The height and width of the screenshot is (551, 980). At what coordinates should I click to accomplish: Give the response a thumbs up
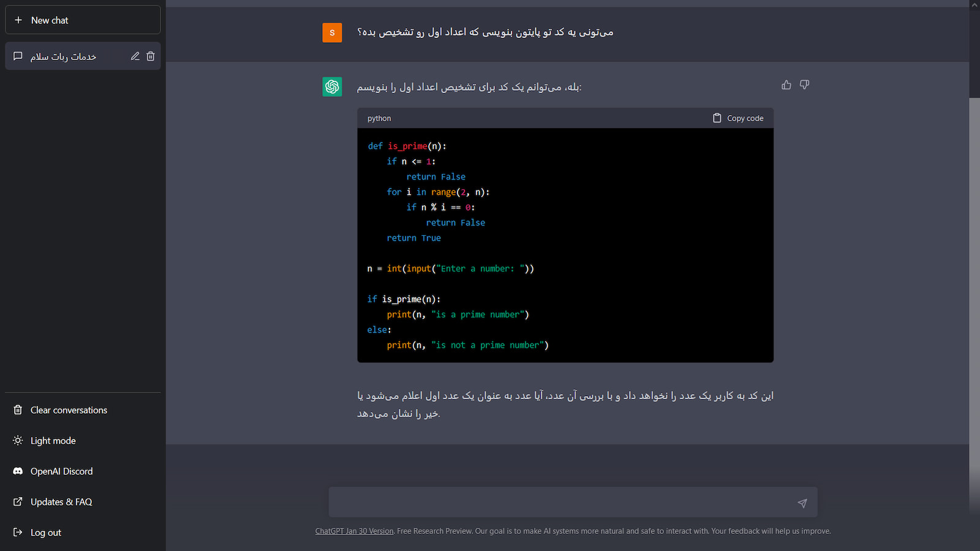[x=786, y=85]
